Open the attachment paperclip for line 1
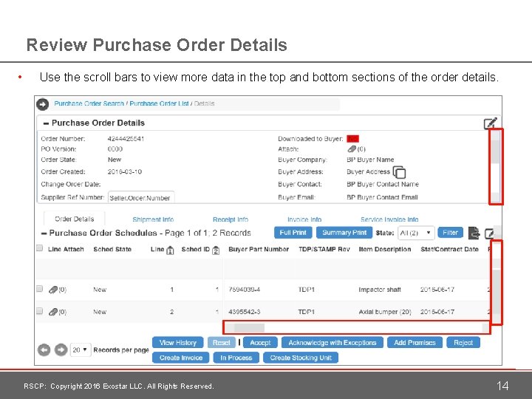Viewport: 532px width, 399px height. click(53, 290)
